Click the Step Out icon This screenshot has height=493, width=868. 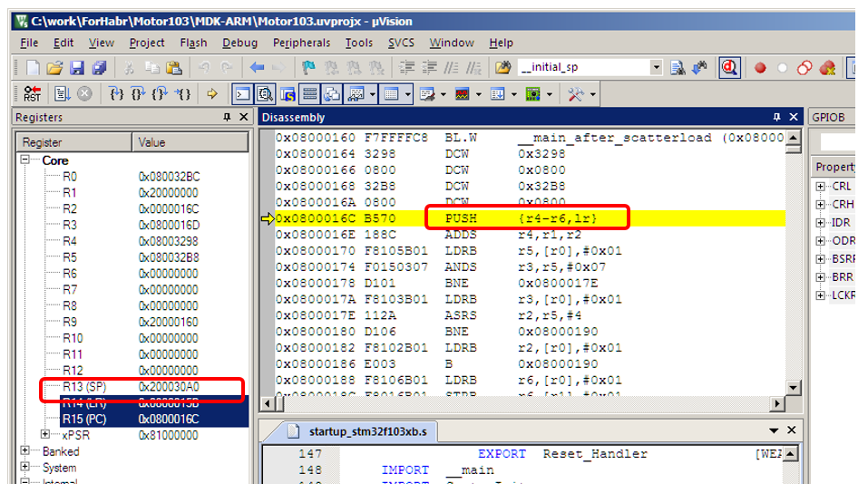pos(160,94)
